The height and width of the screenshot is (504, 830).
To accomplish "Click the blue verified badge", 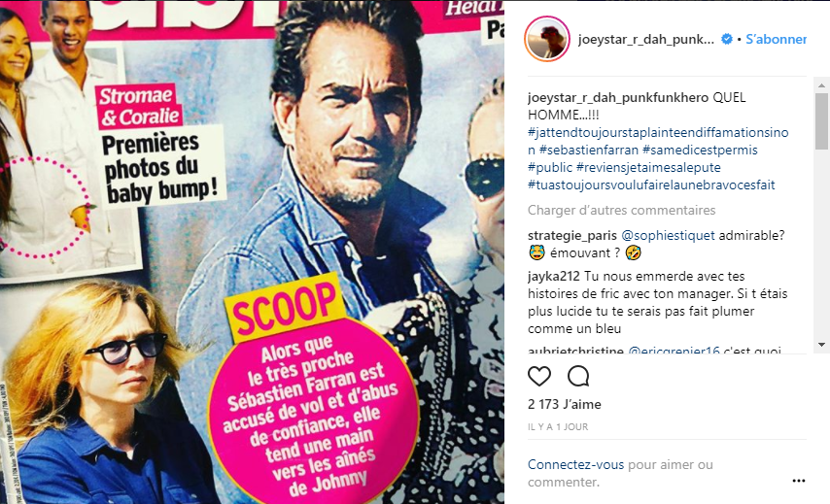I will click(727, 39).
